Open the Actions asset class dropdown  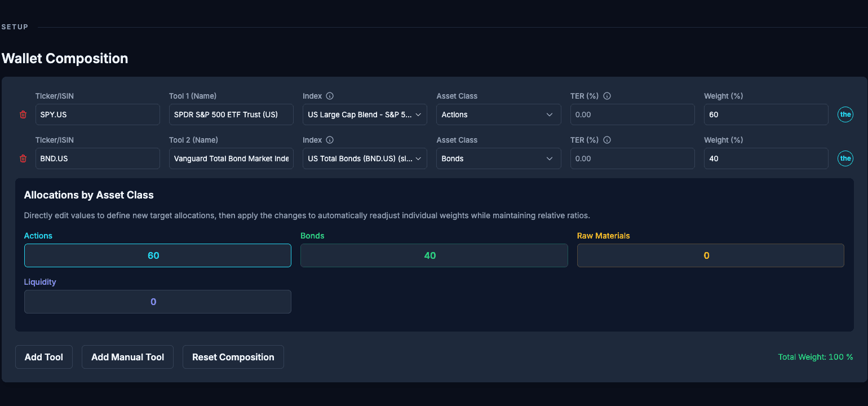coord(499,114)
